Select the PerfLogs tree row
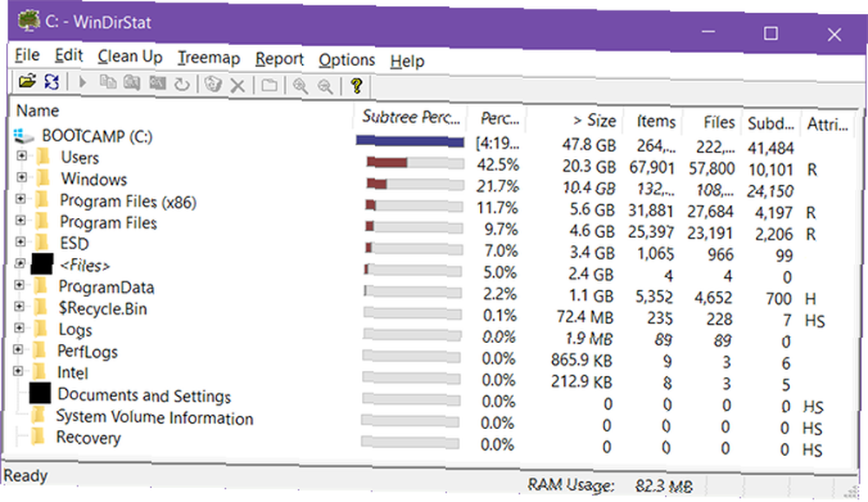The height and width of the screenshot is (502, 868). click(88, 351)
